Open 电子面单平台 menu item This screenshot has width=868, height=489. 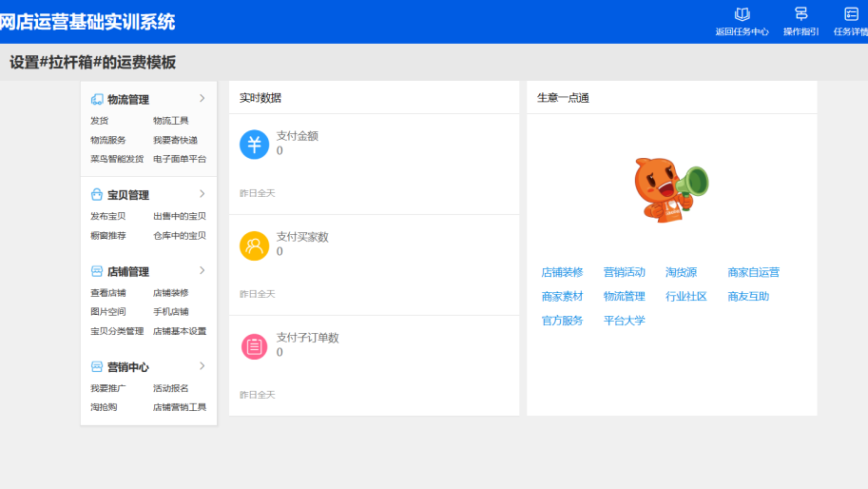(180, 159)
